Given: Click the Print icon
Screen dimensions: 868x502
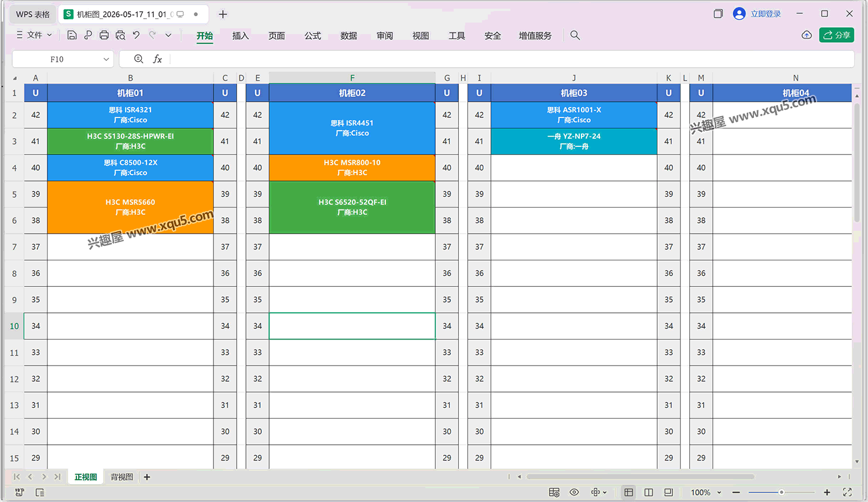Looking at the screenshot, I should click(104, 35).
